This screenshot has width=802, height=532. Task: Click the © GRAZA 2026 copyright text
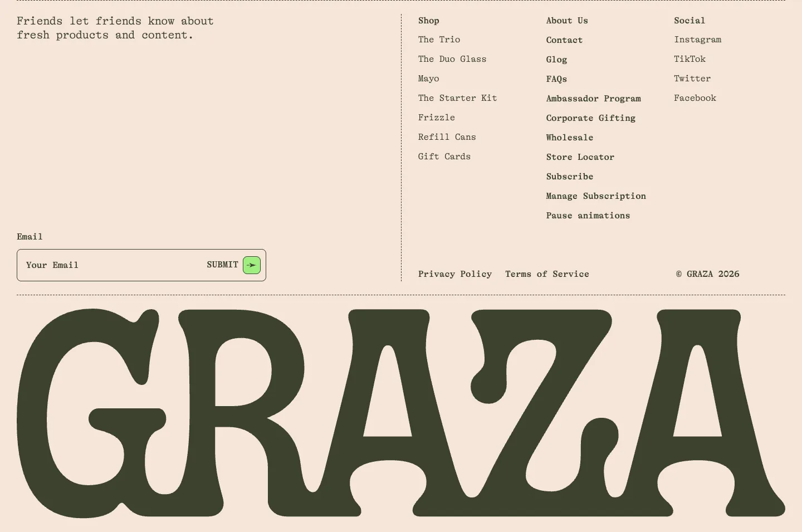click(x=707, y=274)
